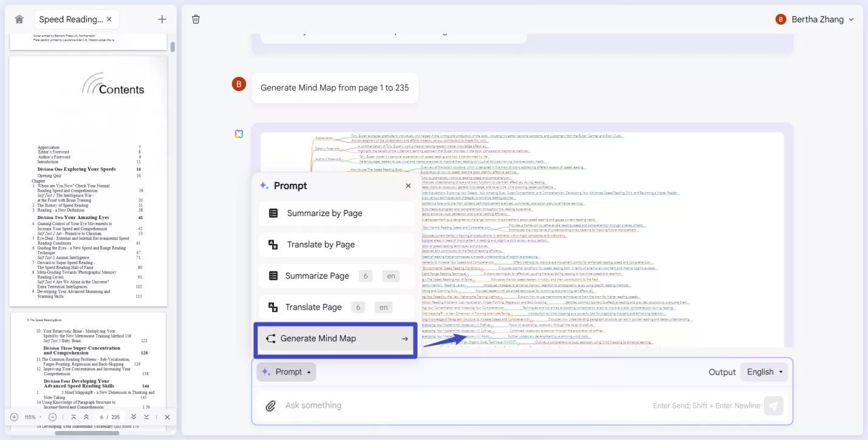Click the 'Output' label
This screenshot has height=440, width=868.
coord(722,372)
